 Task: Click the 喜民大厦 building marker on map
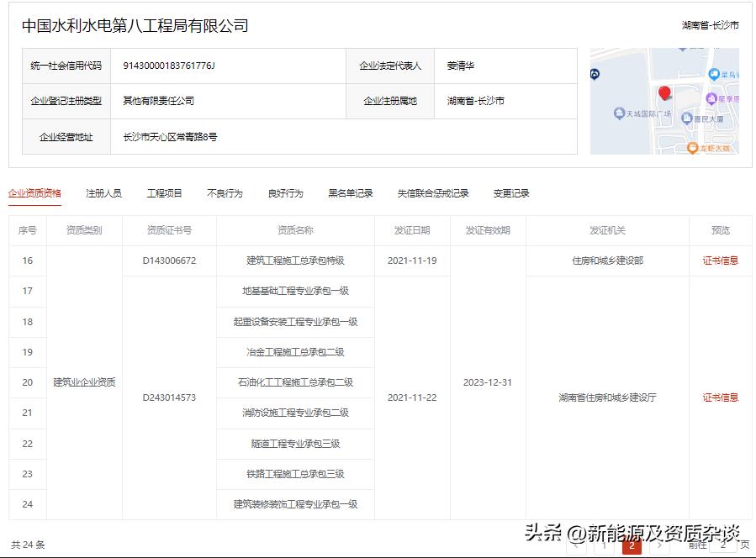tap(687, 118)
